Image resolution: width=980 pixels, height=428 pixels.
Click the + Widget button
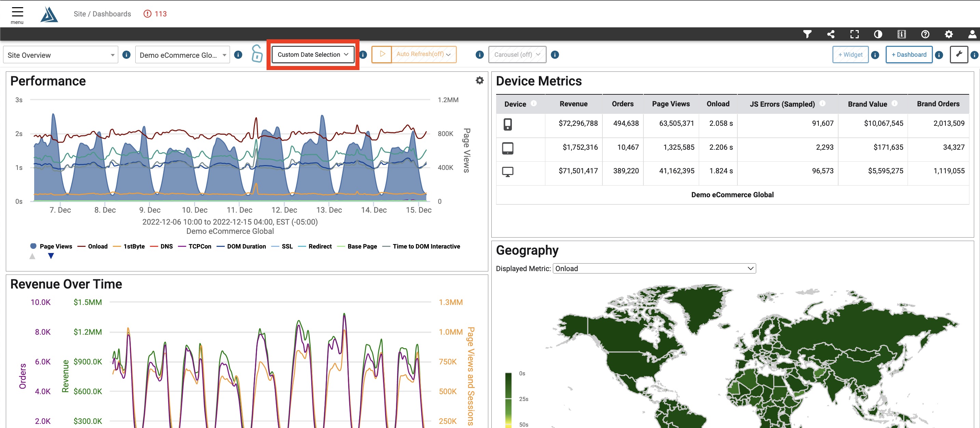(850, 54)
